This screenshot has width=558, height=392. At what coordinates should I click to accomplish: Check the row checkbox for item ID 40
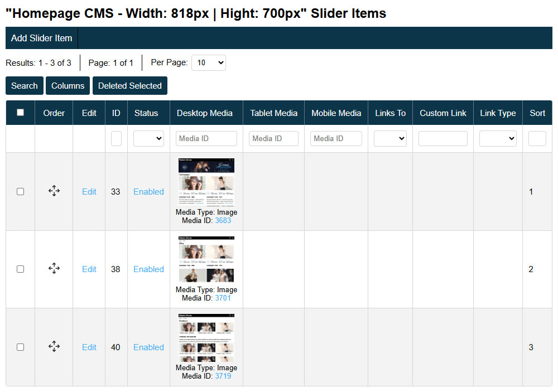tap(20, 347)
